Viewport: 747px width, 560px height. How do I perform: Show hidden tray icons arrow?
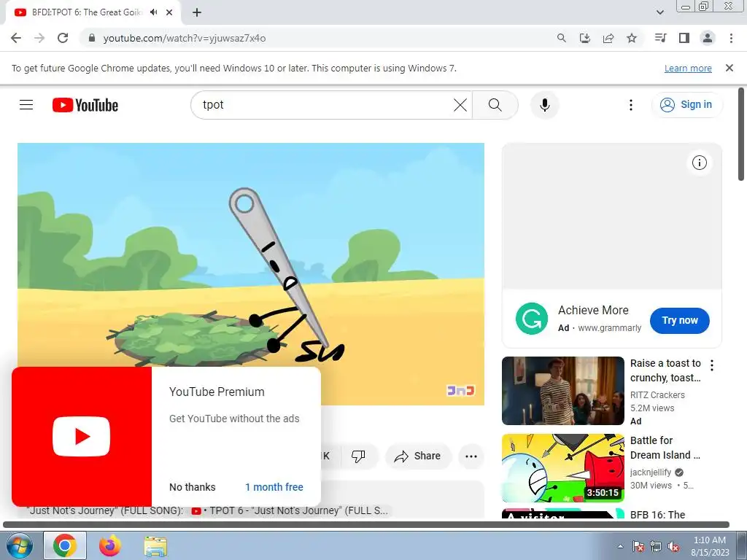(620, 546)
